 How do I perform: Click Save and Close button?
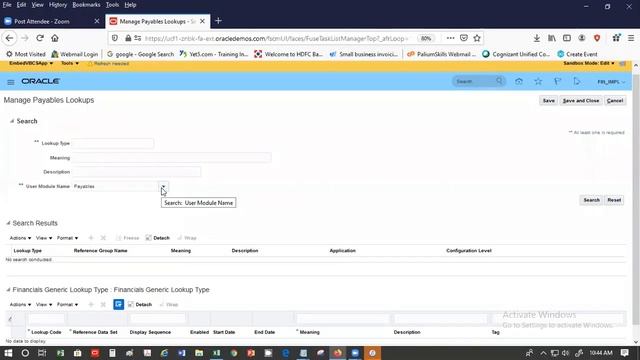click(x=581, y=100)
